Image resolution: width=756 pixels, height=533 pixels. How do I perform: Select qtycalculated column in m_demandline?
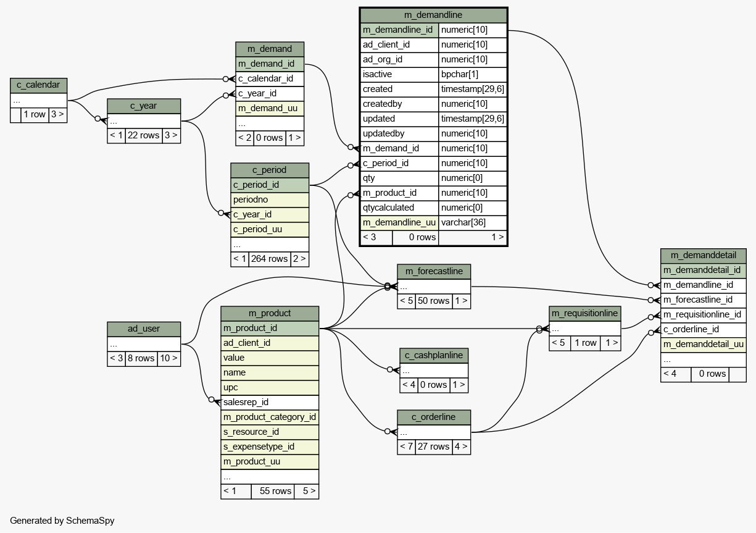pos(399,208)
